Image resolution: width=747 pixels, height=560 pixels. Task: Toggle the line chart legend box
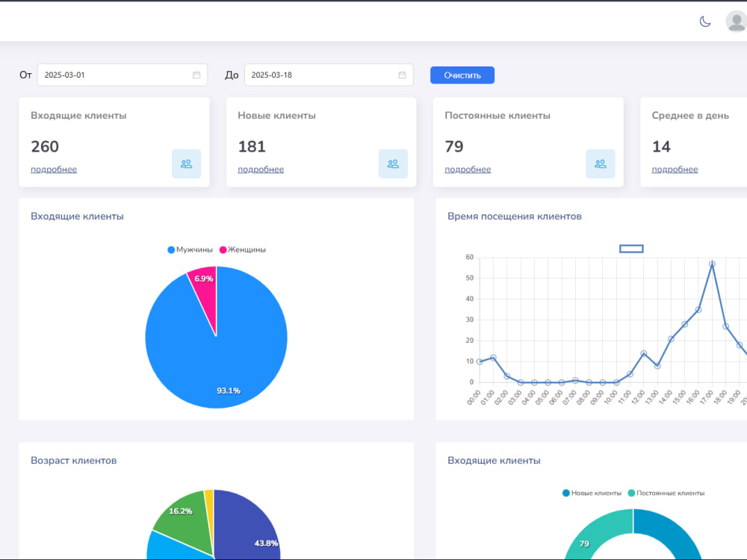[x=631, y=249]
